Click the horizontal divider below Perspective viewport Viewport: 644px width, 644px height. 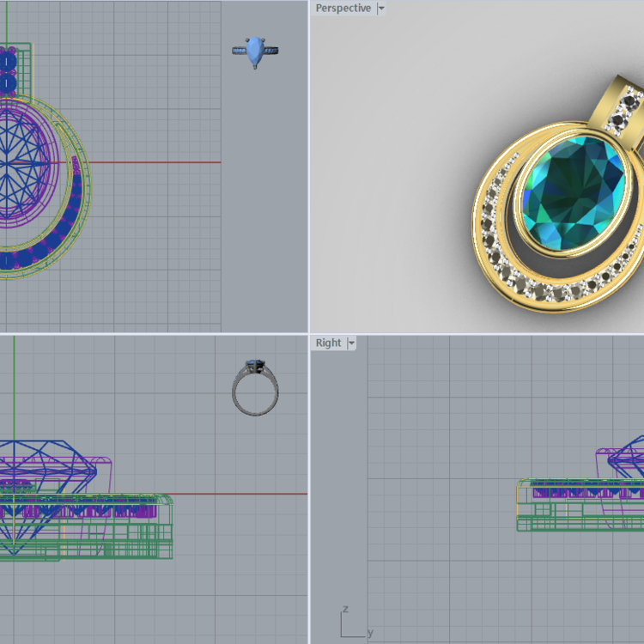tap(477, 334)
